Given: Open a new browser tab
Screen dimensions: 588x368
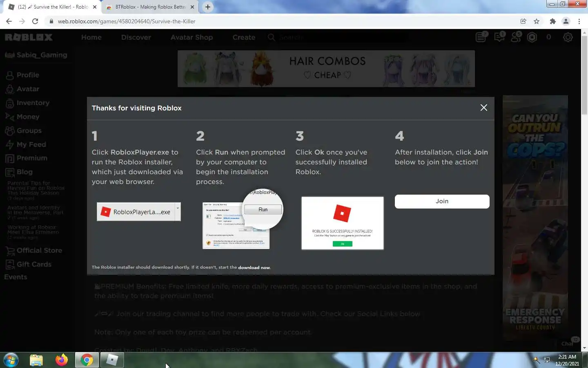Looking at the screenshot, I should 207,7.
